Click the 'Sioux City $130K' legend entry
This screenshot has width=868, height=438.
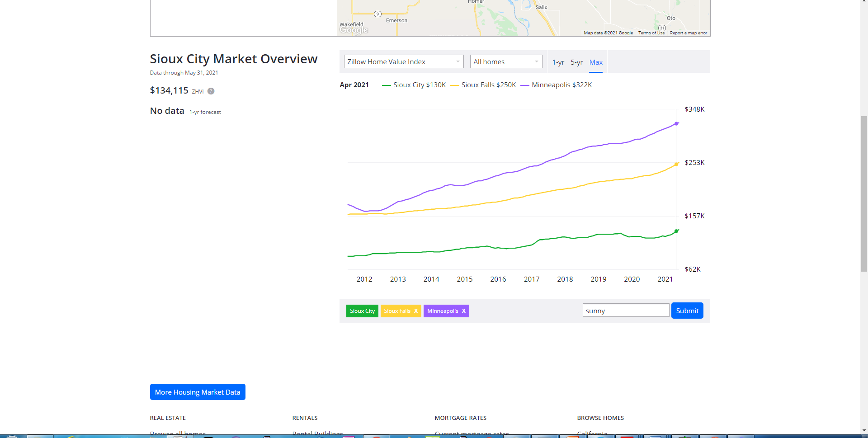[x=414, y=85]
